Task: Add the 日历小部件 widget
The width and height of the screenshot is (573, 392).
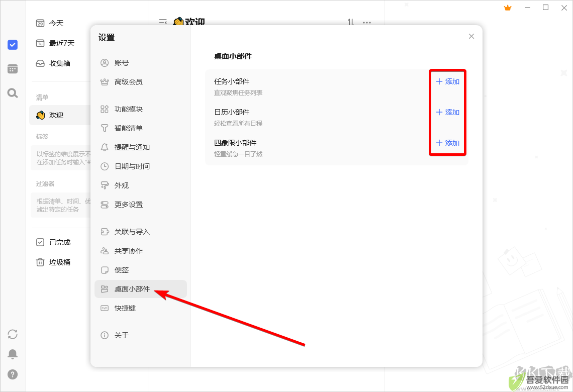Action: coord(448,112)
